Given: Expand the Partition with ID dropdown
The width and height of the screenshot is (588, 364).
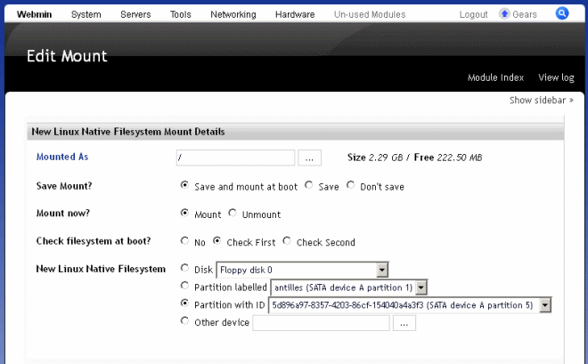Looking at the screenshot, I should click(x=545, y=305).
